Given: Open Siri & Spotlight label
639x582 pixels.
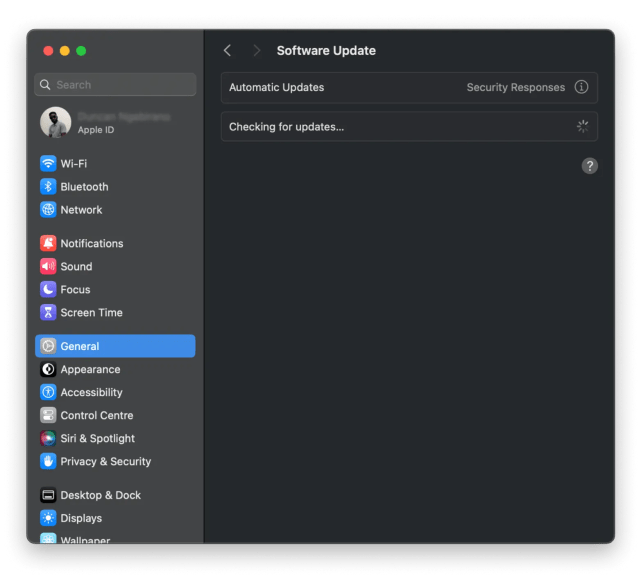Looking at the screenshot, I should coord(97,439).
